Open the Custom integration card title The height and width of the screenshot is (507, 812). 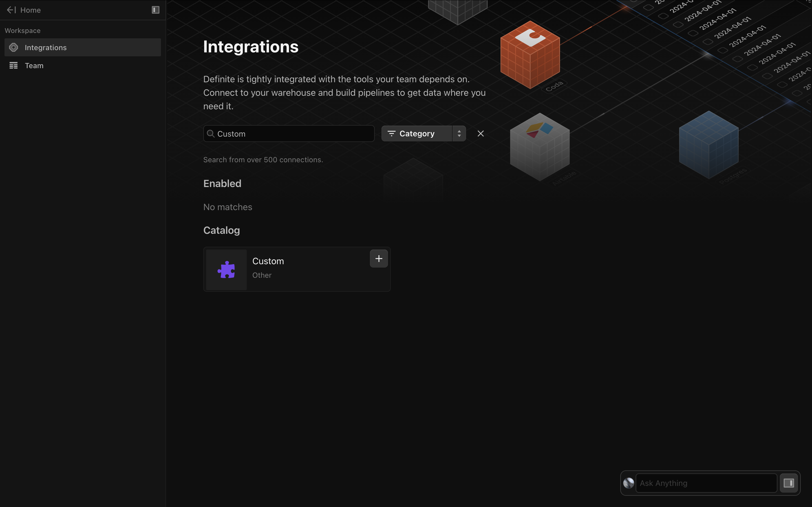click(x=268, y=261)
